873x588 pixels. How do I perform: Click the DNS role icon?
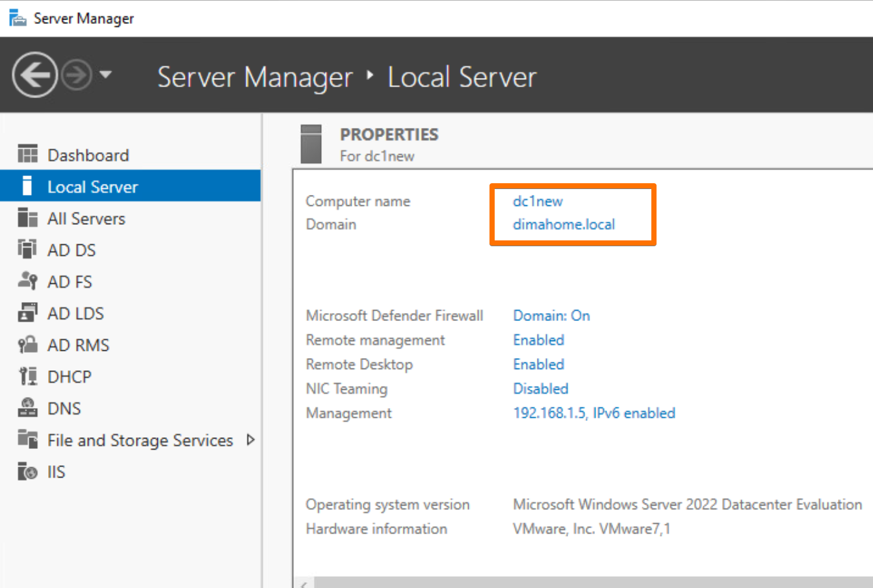[x=27, y=408]
